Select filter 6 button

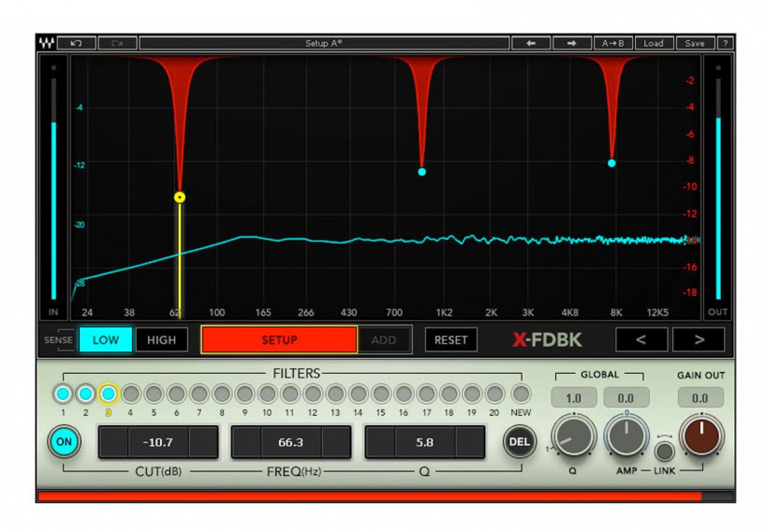pos(177,394)
